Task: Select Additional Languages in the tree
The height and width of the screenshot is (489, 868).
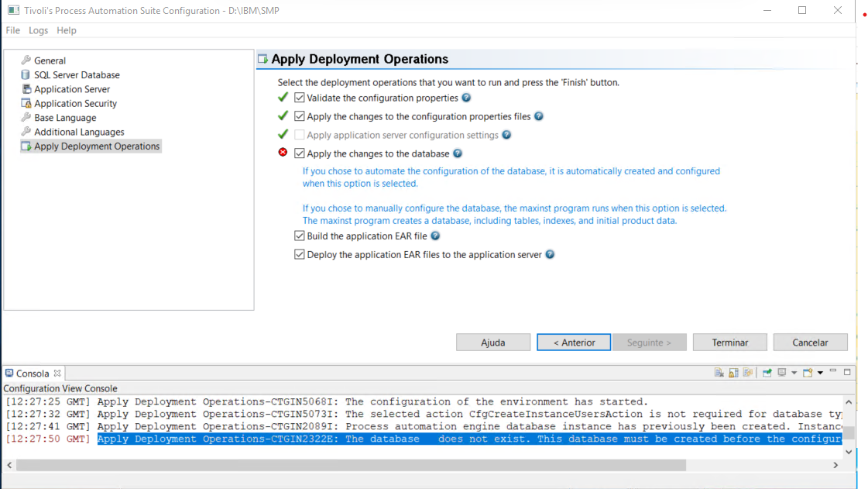Action: (x=79, y=132)
